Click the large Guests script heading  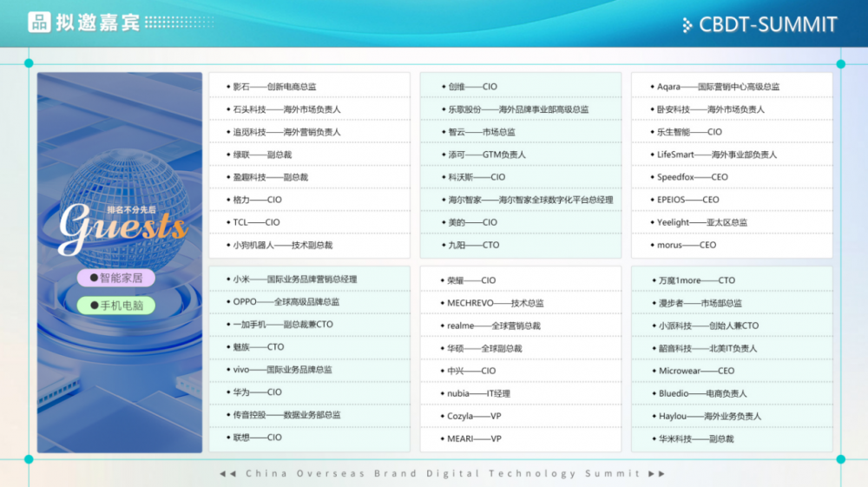[x=122, y=226]
